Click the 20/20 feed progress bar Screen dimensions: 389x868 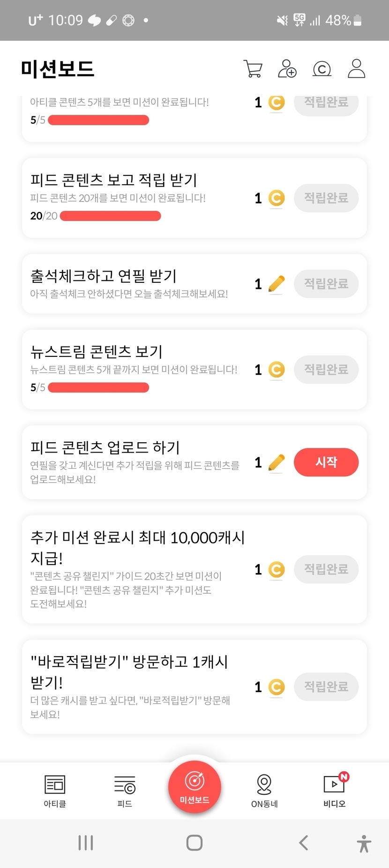pyautogui.click(x=111, y=216)
